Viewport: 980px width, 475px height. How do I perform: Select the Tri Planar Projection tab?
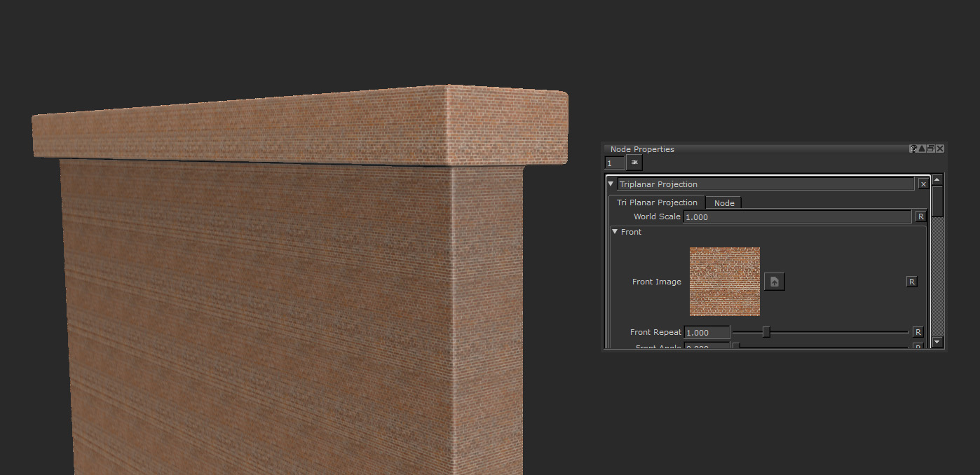click(657, 202)
